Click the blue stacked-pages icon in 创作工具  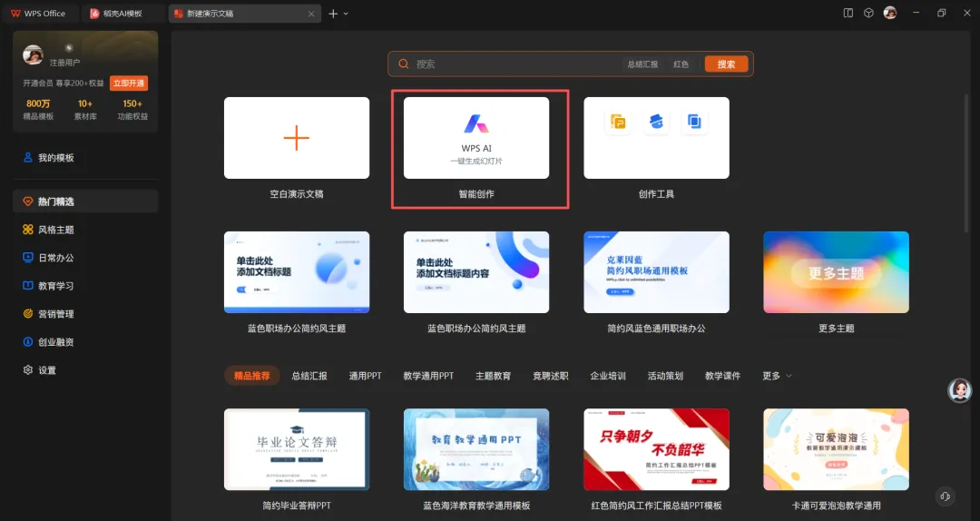pyautogui.click(x=694, y=122)
